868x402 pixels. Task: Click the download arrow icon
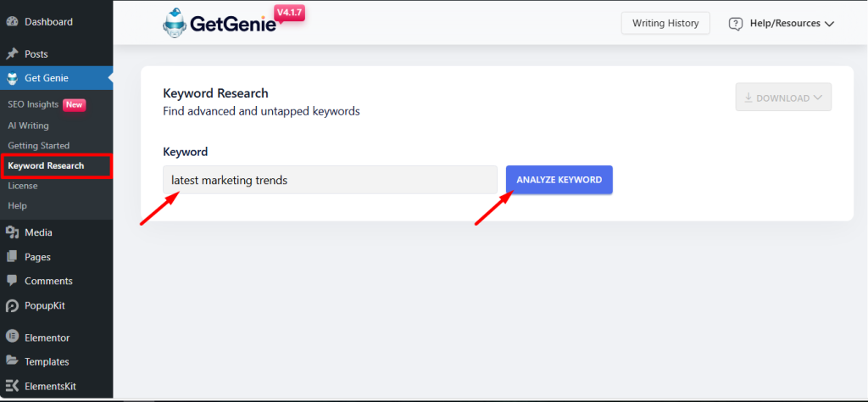(748, 98)
